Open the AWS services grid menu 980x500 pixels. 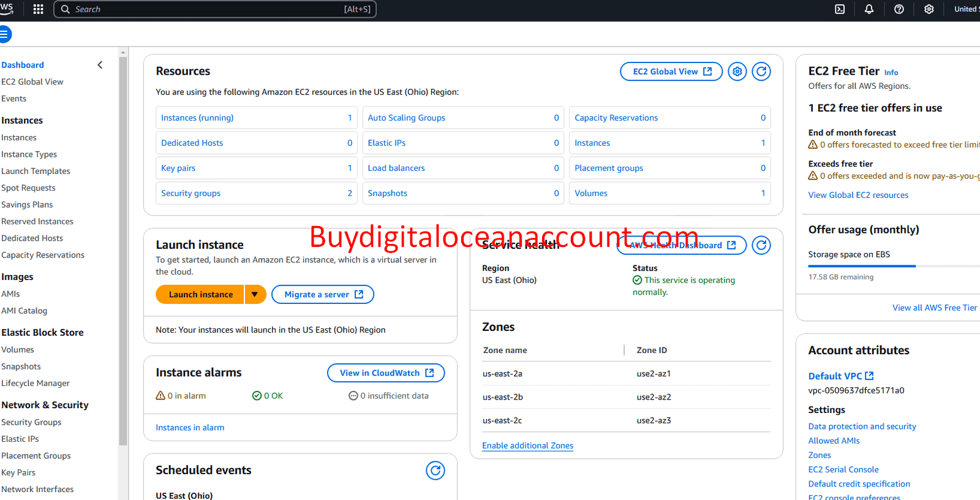point(38,9)
